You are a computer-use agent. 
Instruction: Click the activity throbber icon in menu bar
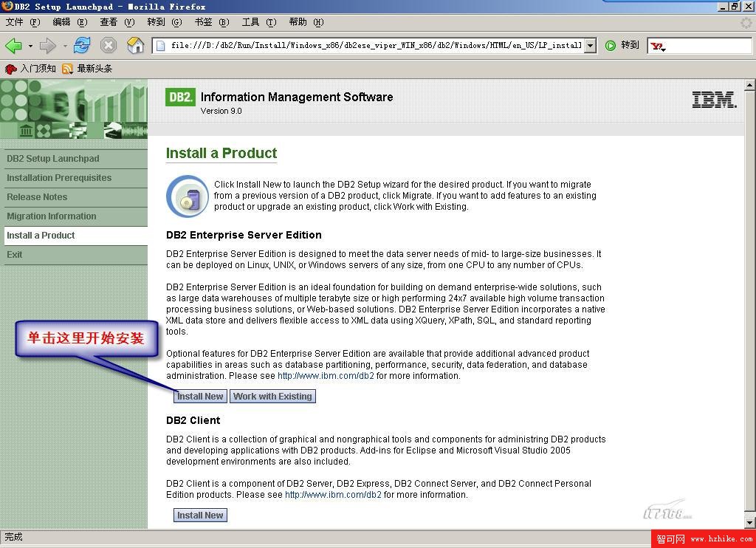click(x=747, y=22)
